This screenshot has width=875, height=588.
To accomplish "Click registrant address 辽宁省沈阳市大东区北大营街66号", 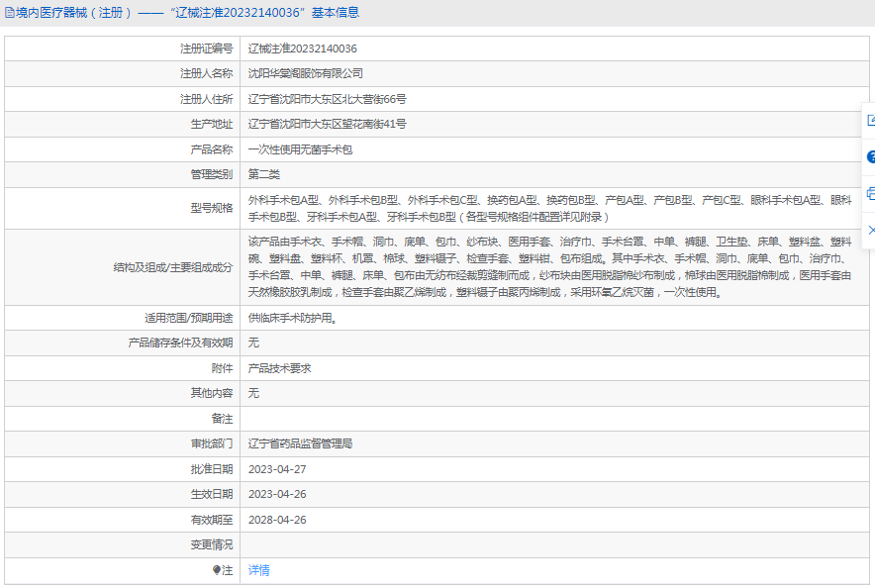I will 327,99.
